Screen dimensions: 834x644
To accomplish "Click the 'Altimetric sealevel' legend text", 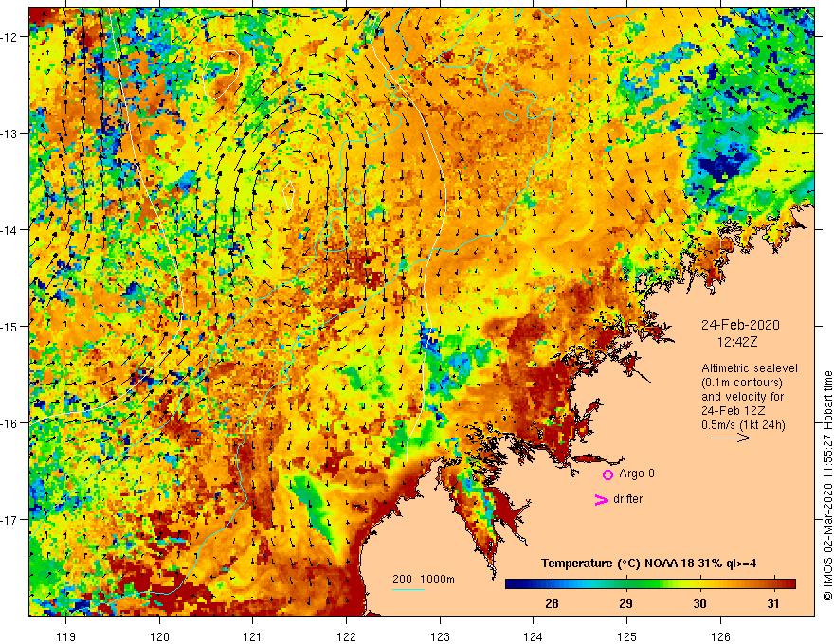I will pos(750,368).
